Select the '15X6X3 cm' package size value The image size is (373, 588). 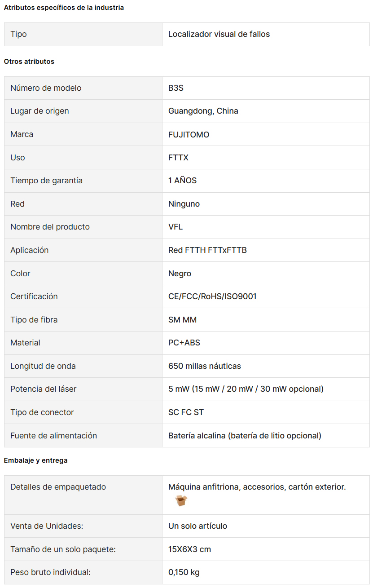[190, 549]
